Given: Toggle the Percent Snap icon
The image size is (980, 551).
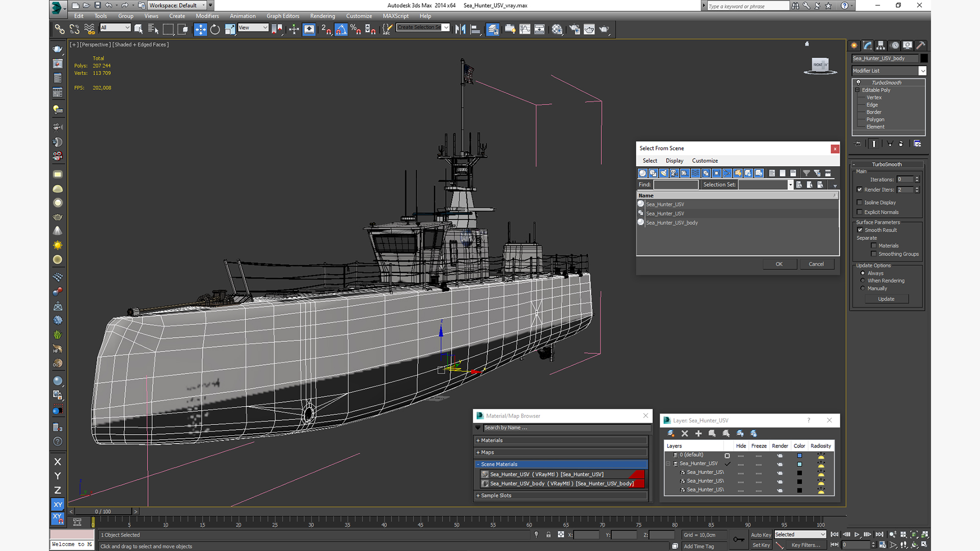Looking at the screenshot, I should click(356, 30).
